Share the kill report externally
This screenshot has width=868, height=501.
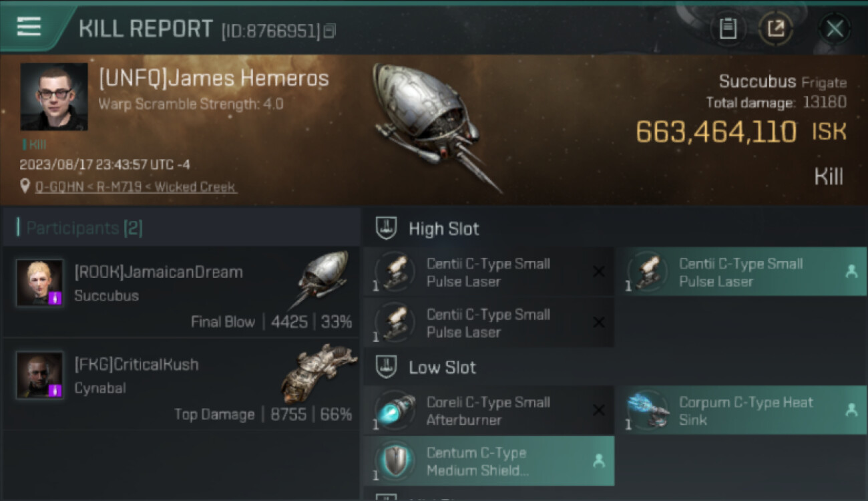tap(776, 29)
